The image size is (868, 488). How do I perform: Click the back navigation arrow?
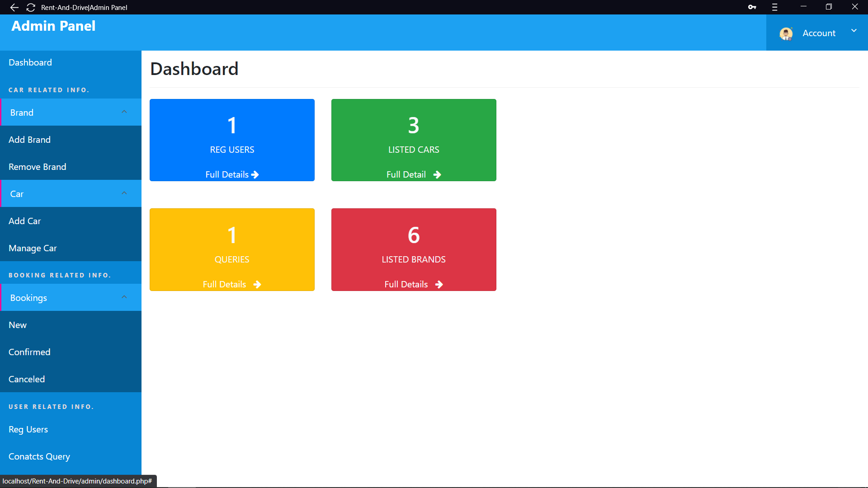14,7
